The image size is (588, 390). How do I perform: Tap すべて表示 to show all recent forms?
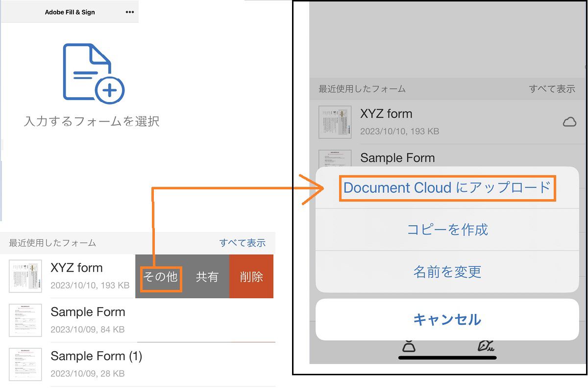(243, 243)
